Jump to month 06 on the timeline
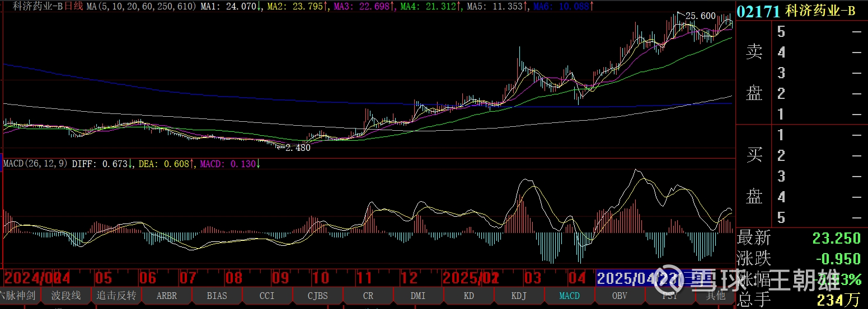 [x=147, y=278]
